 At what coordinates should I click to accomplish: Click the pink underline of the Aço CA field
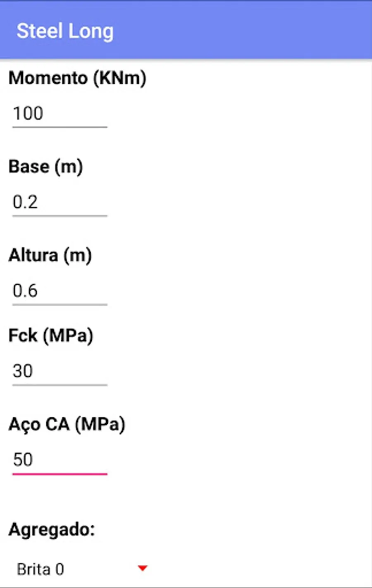pyautogui.click(x=60, y=474)
